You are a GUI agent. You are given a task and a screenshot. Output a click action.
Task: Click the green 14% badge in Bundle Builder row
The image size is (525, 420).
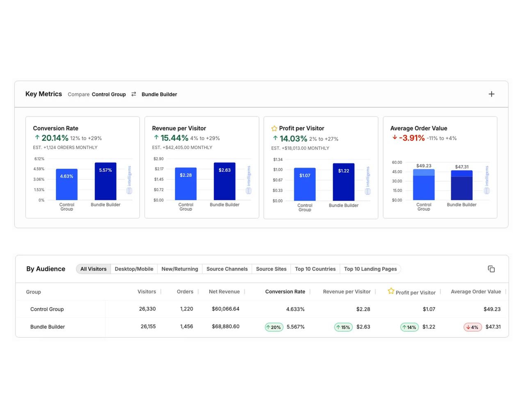[x=409, y=327]
